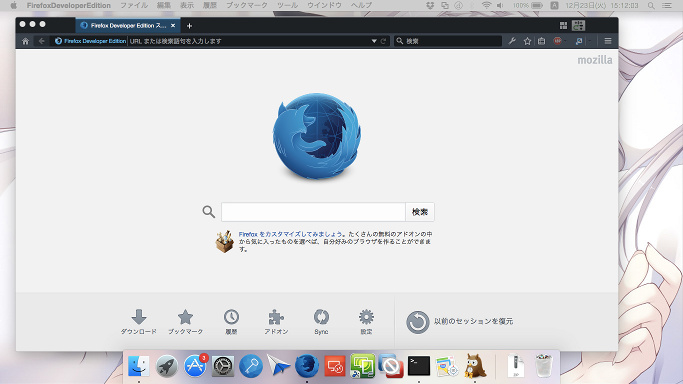Open History clock icon on start page
683x384 pixels.
pyautogui.click(x=231, y=322)
